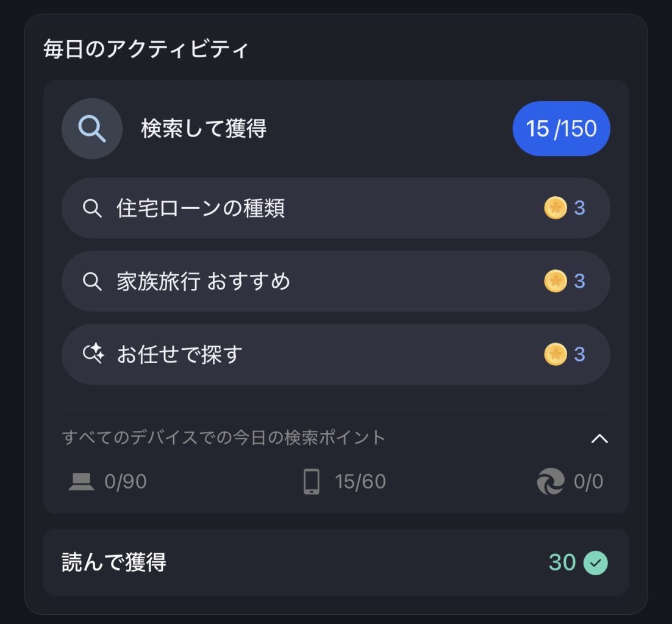This screenshot has height=624, width=672.
Task: Open the 家族旅行 おすすめ search suggestion
Action: [203, 282]
